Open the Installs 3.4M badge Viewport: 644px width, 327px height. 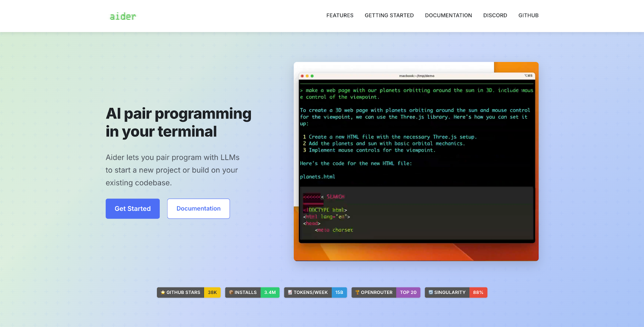[x=252, y=292]
